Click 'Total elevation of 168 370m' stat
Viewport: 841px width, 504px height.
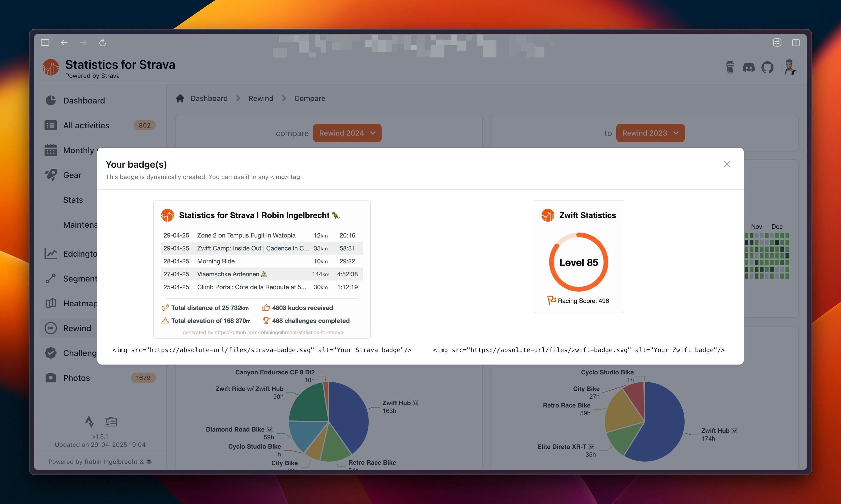pyautogui.click(x=211, y=321)
